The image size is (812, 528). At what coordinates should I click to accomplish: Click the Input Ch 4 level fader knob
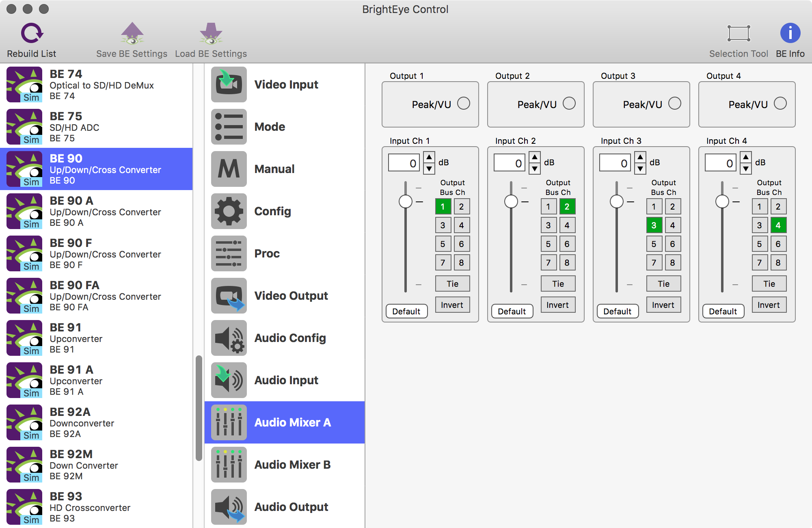[x=722, y=201]
